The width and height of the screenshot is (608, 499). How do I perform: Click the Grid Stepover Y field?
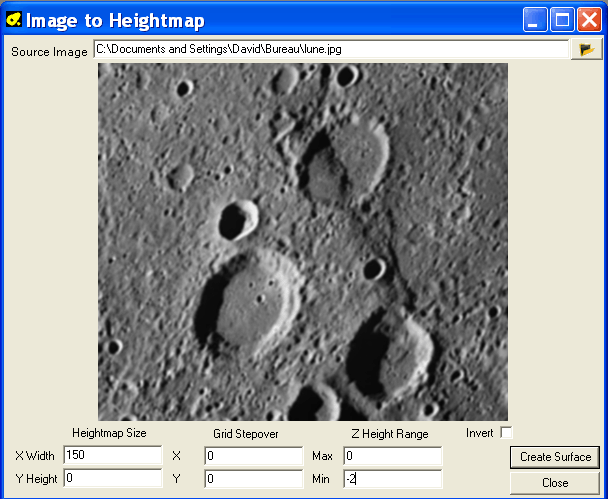[x=253, y=479]
